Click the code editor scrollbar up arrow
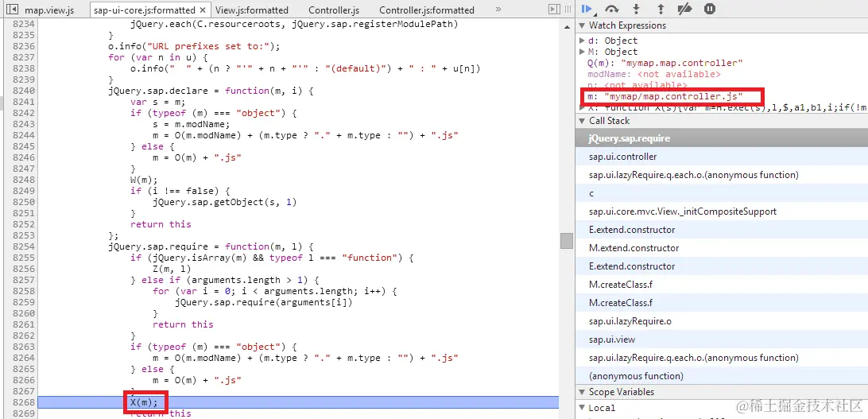This screenshot has height=419, width=868. tap(566, 26)
